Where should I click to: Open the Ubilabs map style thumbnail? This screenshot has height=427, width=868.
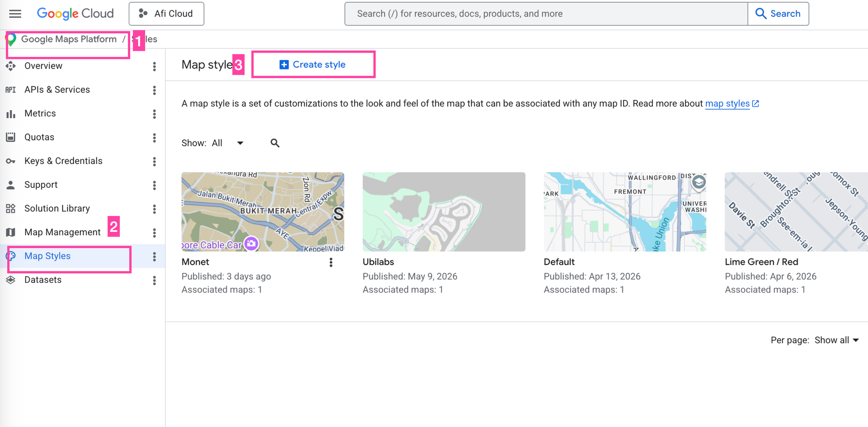[x=444, y=212]
